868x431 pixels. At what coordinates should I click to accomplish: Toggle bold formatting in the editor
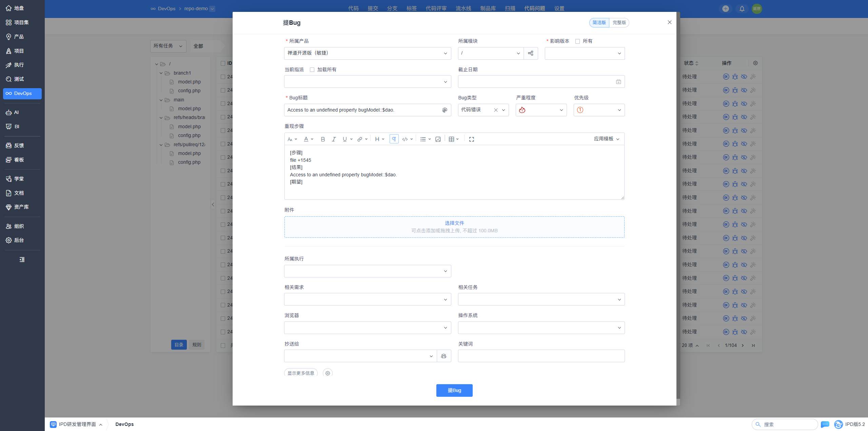pos(323,139)
